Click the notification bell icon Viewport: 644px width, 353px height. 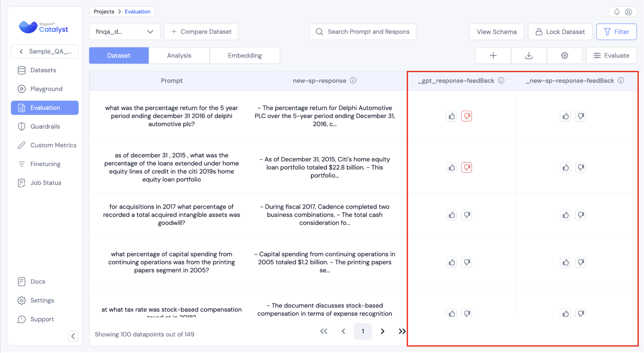pyautogui.click(x=616, y=12)
